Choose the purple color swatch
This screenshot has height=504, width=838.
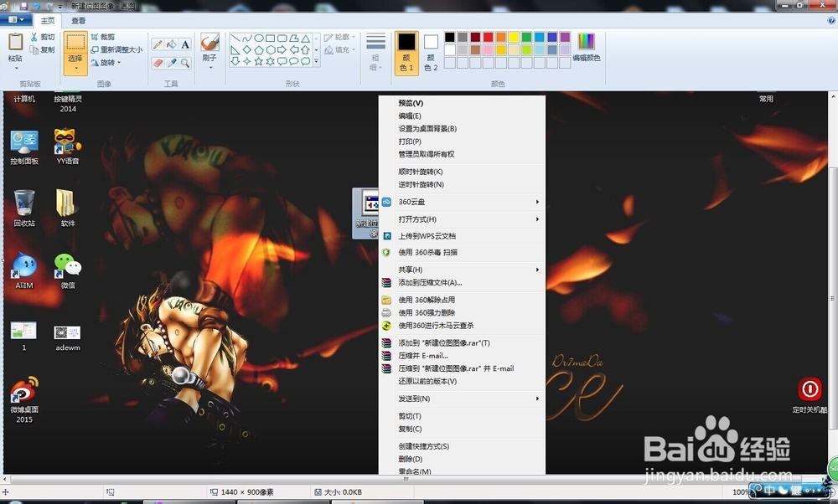(565, 37)
